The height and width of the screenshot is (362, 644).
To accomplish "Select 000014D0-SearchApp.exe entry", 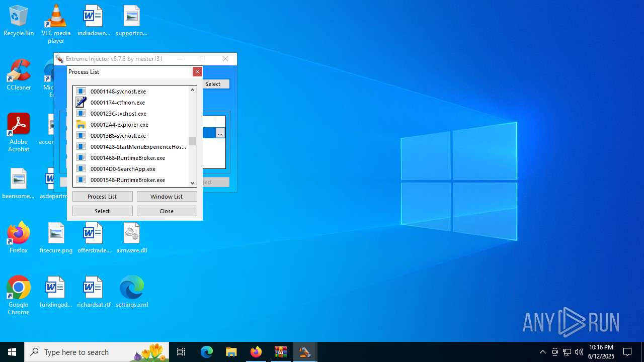I will [131, 169].
